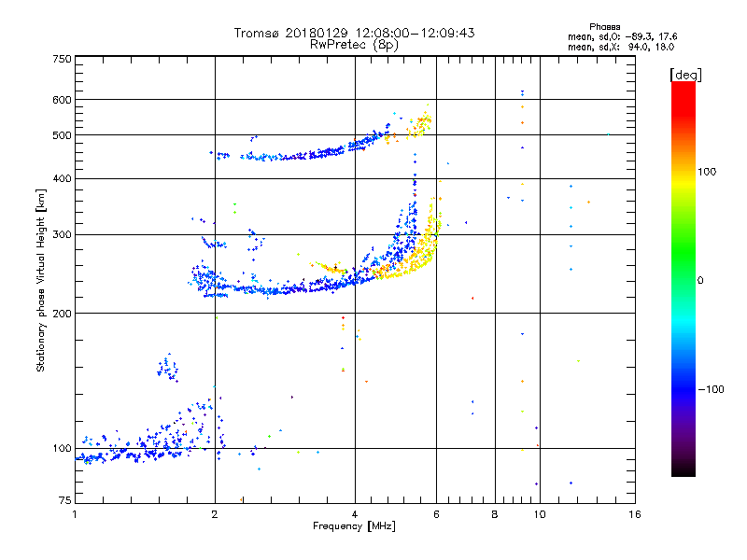Click the "Stationary phase Virtual Height [km]" axis label
This screenshot has width=747, height=560.
pos(40,280)
